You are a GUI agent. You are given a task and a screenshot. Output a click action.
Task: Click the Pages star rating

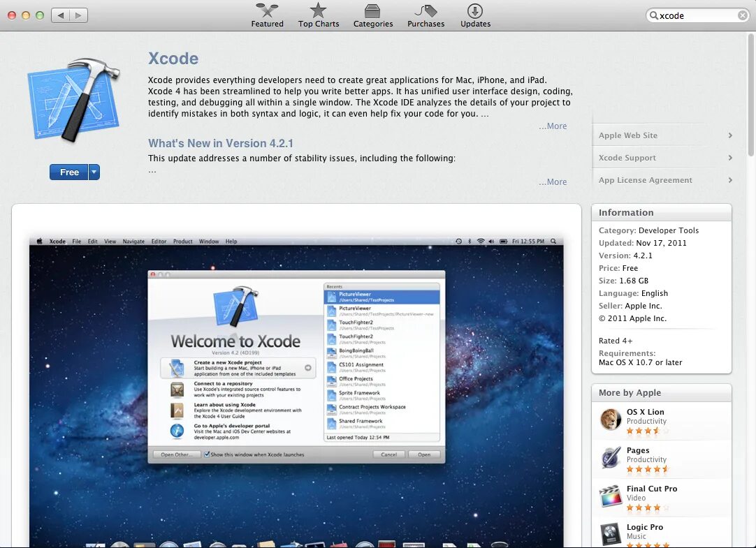point(648,469)
